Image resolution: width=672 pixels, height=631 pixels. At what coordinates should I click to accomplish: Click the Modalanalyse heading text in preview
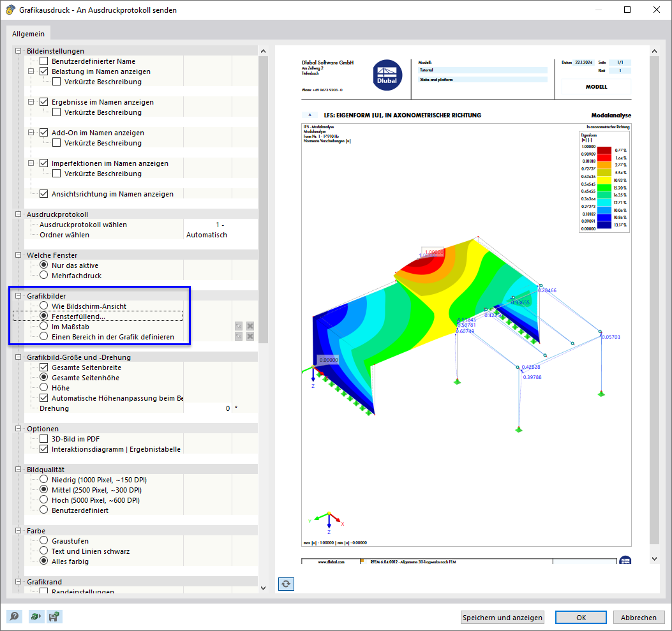[611, 115]
